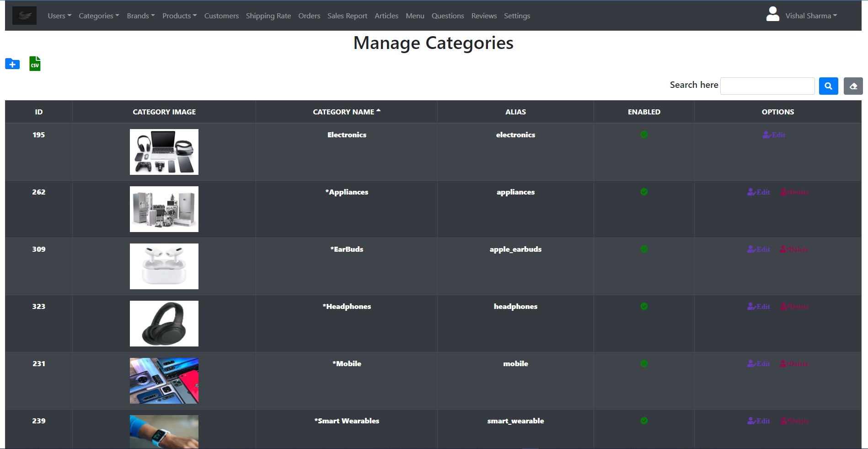
Task: Toggle enabled status for Smart Wearables
Action: tap(644, 421)
